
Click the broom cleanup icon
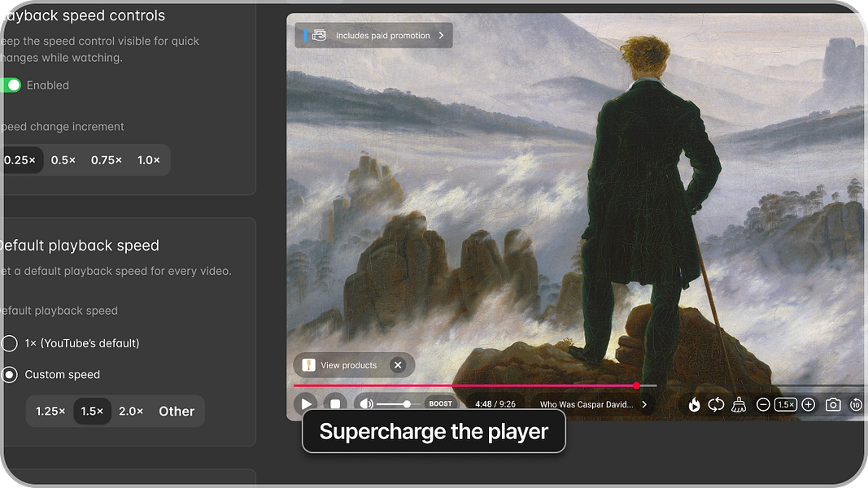739,405
